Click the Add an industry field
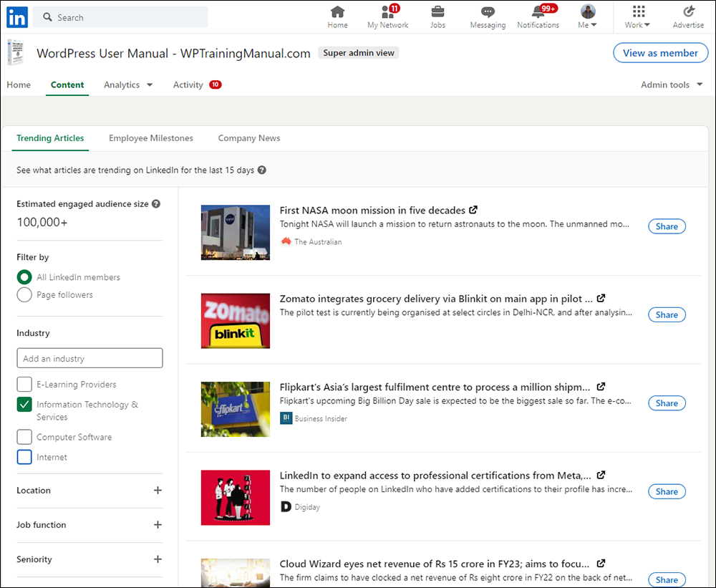This screenshot has height=588, width=716. coord(89,358)
